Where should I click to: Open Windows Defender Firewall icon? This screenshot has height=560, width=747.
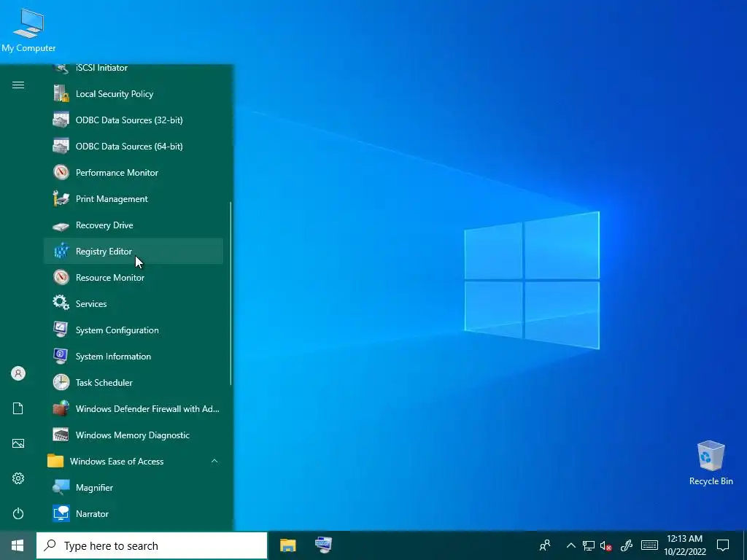tap(61, 408)
